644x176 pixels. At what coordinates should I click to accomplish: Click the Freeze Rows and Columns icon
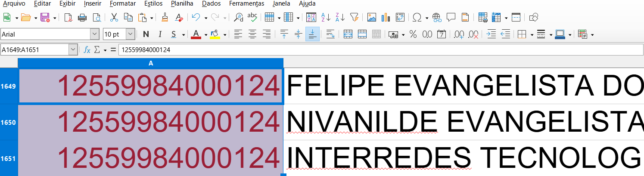(497, 18)
